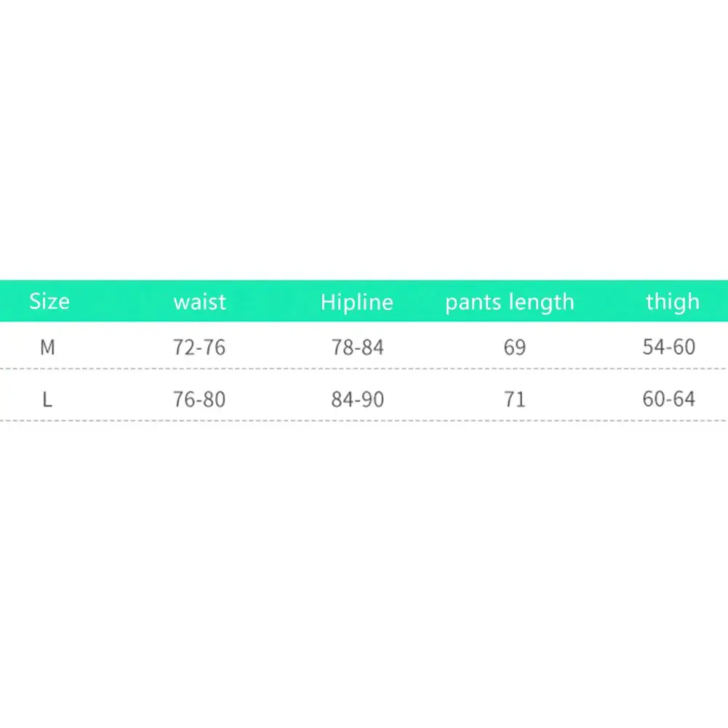Viewport: 728px width, 728px height.
Task: Click dashed divider below M row
Action: click(x=364, y=369)
